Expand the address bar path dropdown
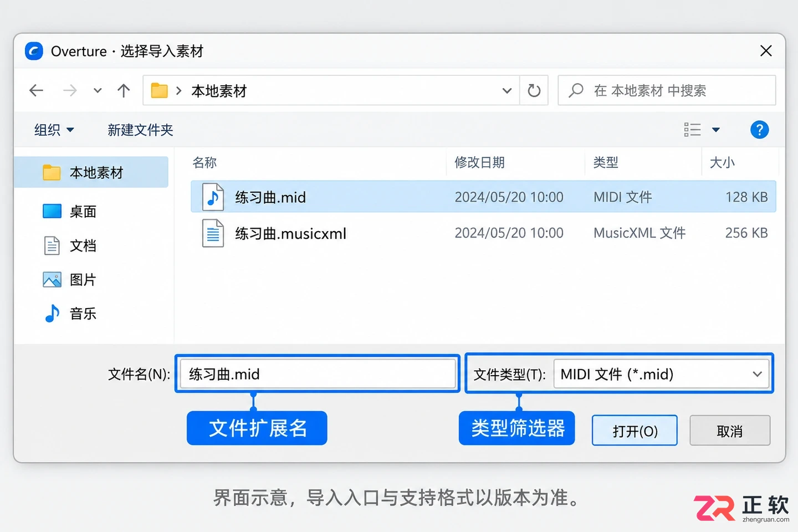 [x=507, y=90]
